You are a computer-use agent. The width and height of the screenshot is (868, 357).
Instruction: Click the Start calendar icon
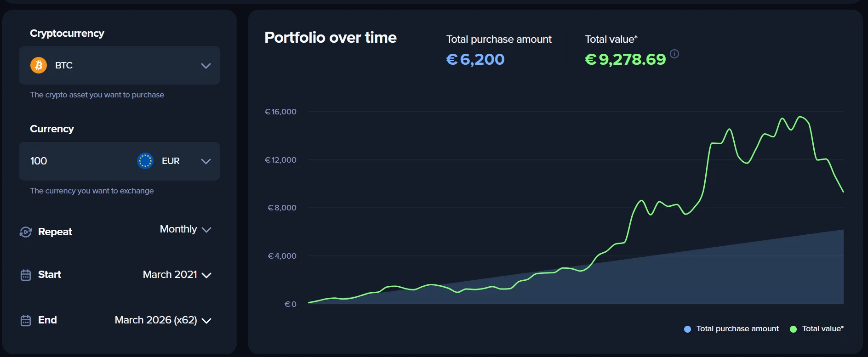click(26, 275)
